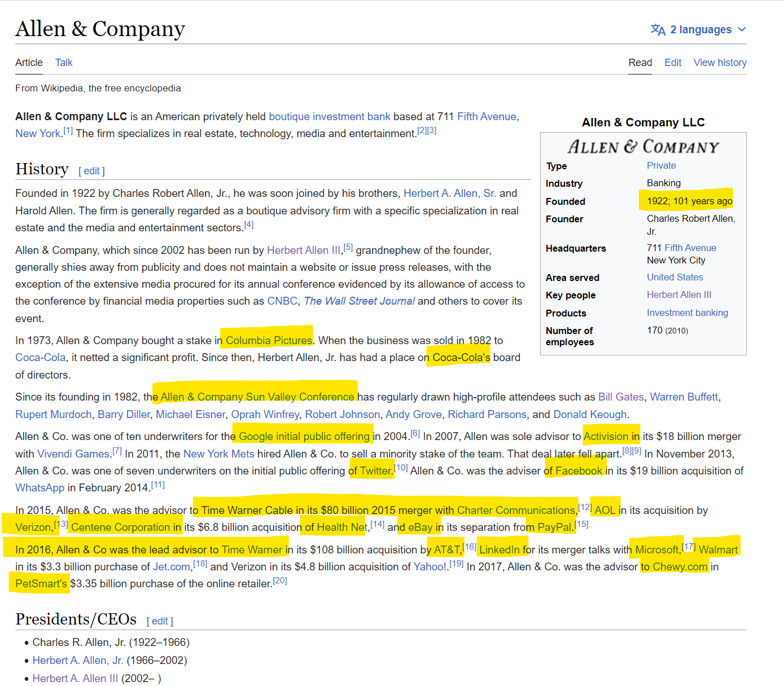Open the Chewy.com link
The height and width of the screenshot is (686, 784).
click(680, 567)
